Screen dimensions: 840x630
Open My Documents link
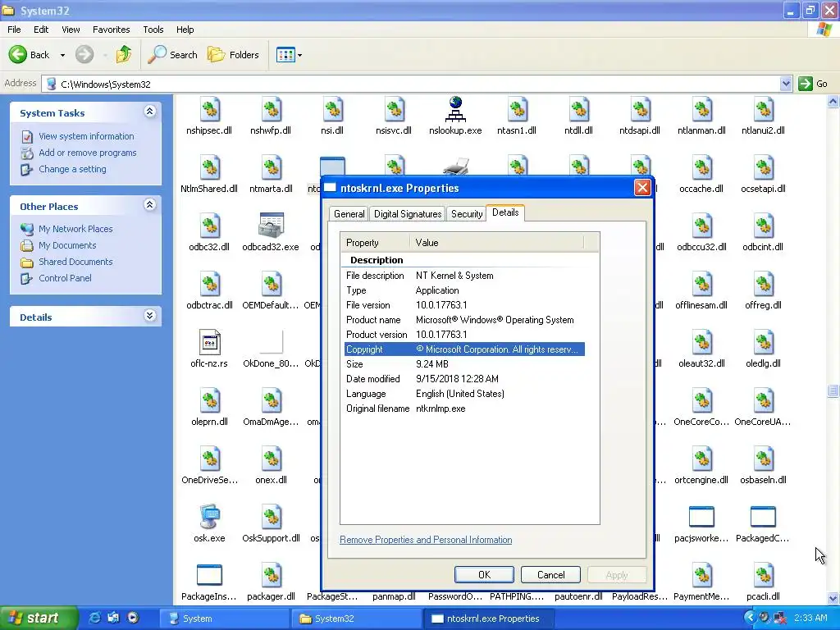pyautogui.click(x=67, y=245)
